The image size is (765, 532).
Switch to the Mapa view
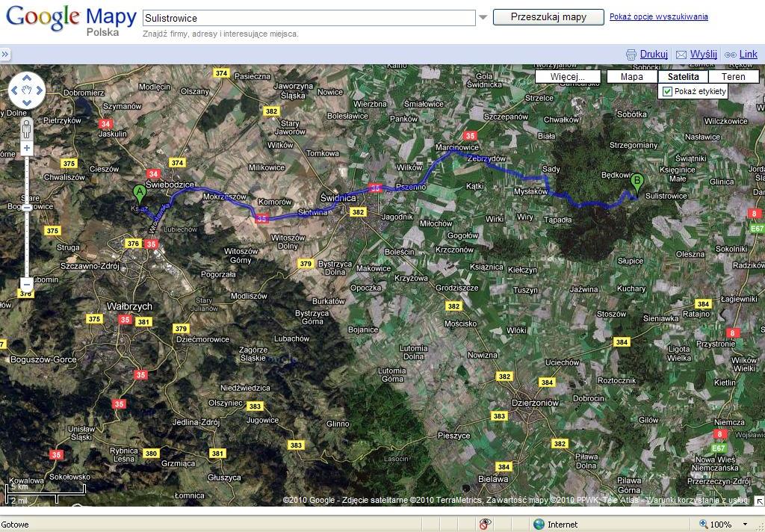631,76
